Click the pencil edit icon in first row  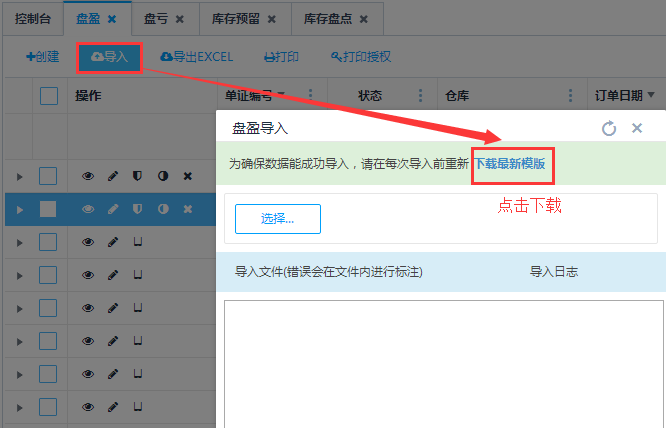pos(112,176)
